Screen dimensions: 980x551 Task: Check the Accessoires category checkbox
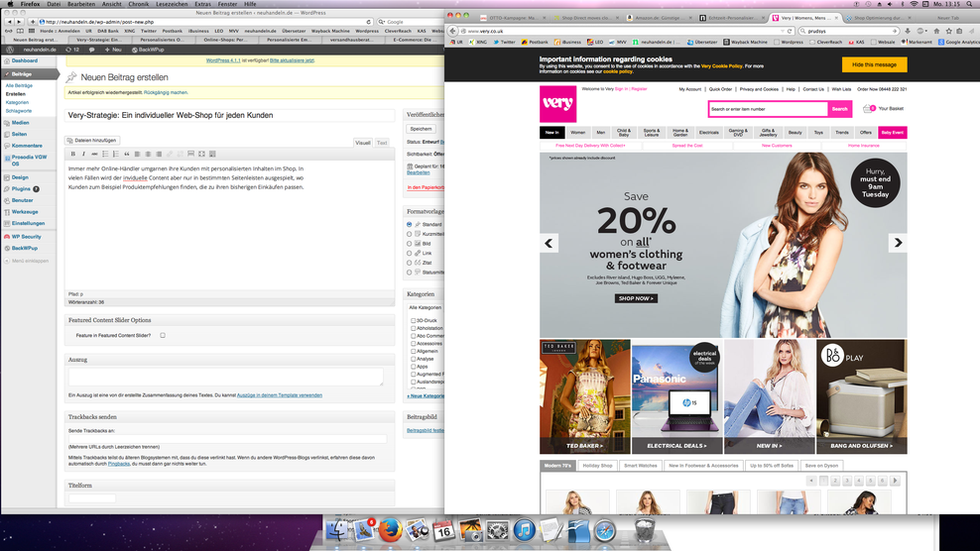(x=413, y=344)
